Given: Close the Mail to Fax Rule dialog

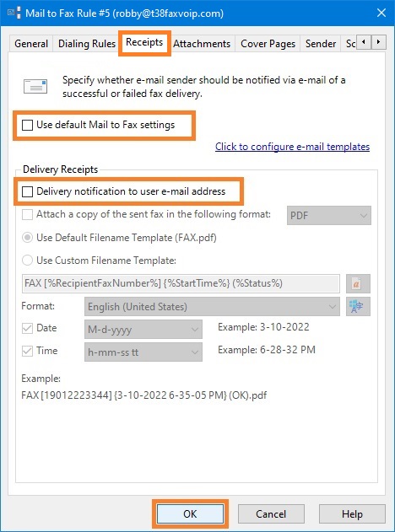Looking at the screenshot, I should pos(381,13).
